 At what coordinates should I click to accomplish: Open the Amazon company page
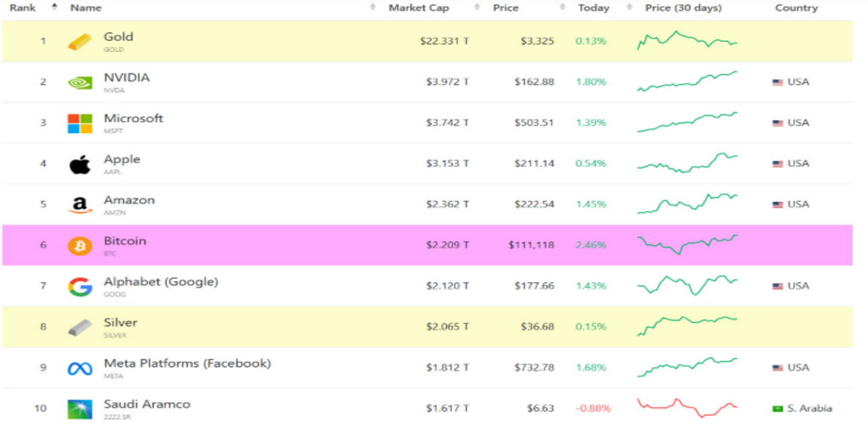(129, 200)
